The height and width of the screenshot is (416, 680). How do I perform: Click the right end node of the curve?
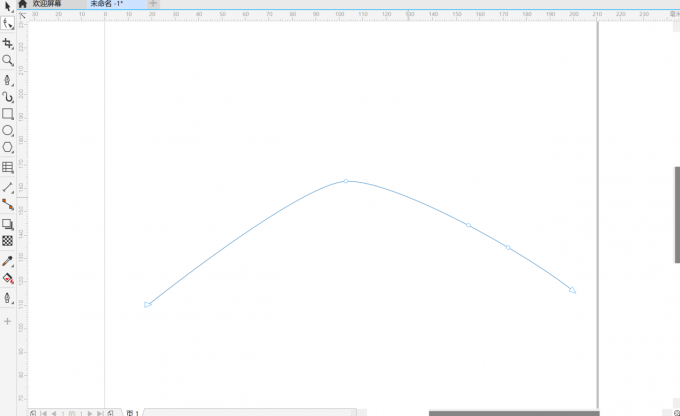[573, 290]
